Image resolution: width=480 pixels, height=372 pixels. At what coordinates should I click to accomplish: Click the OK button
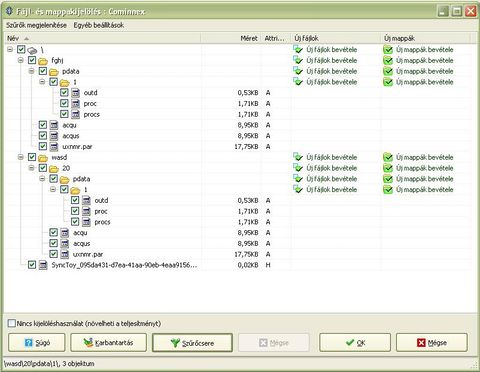pyautogui.click(x=355, y=342)
